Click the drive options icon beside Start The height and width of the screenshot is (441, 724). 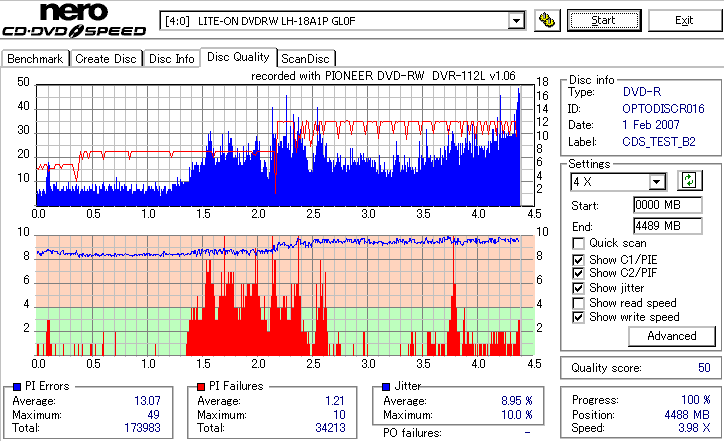(547, 21)
